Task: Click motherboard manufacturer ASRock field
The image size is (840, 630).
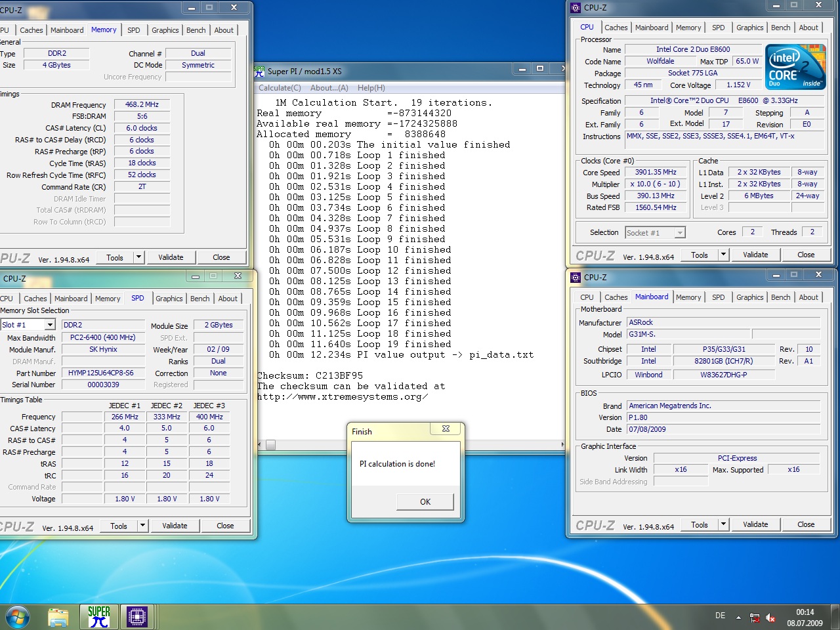Action: [x=723, y=322]
